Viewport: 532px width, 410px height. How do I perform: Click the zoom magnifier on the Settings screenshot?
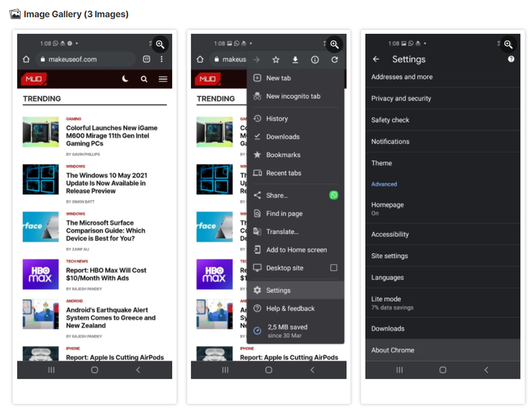pyautogui.click(x=508, y=45)
